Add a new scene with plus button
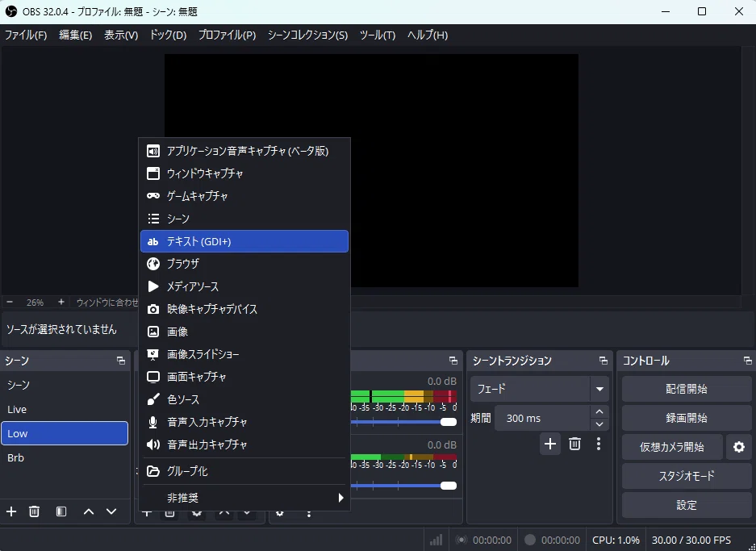This screenshot has width=756, height=551. click(x=11, y=511)
